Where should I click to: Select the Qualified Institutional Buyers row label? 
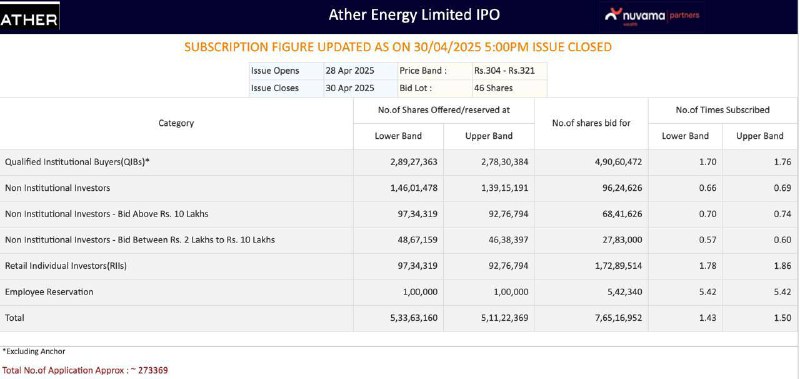pyautogui.click(x=77, y=162)
